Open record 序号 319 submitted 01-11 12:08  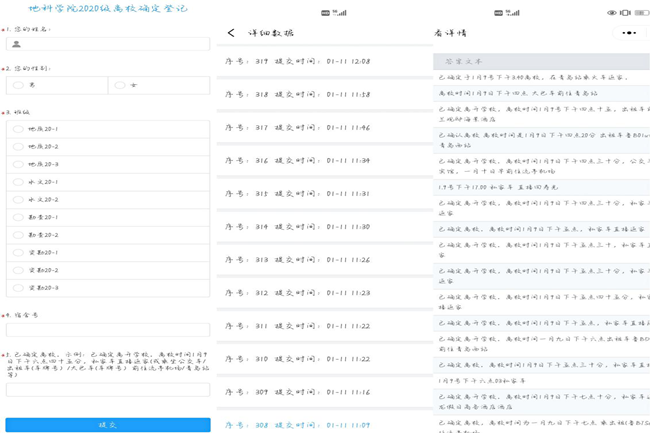(325, 61)
